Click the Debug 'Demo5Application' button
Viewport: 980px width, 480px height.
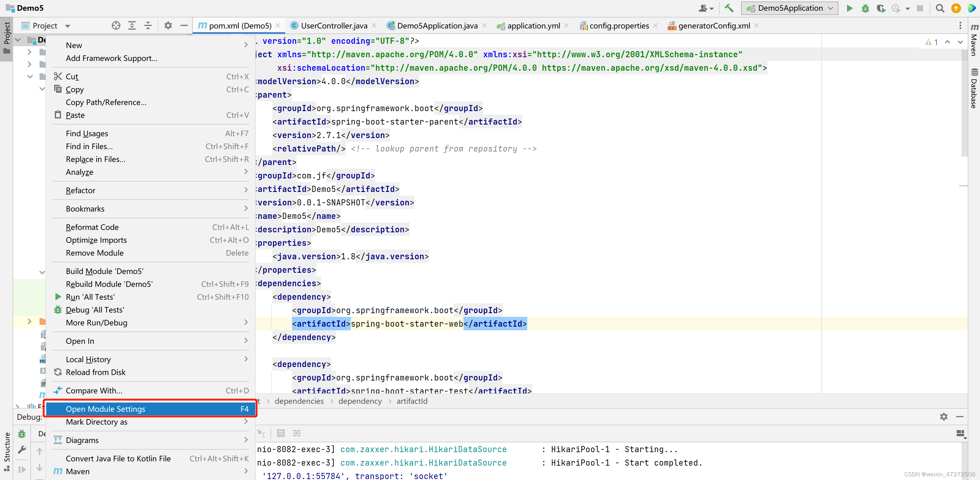865,9
